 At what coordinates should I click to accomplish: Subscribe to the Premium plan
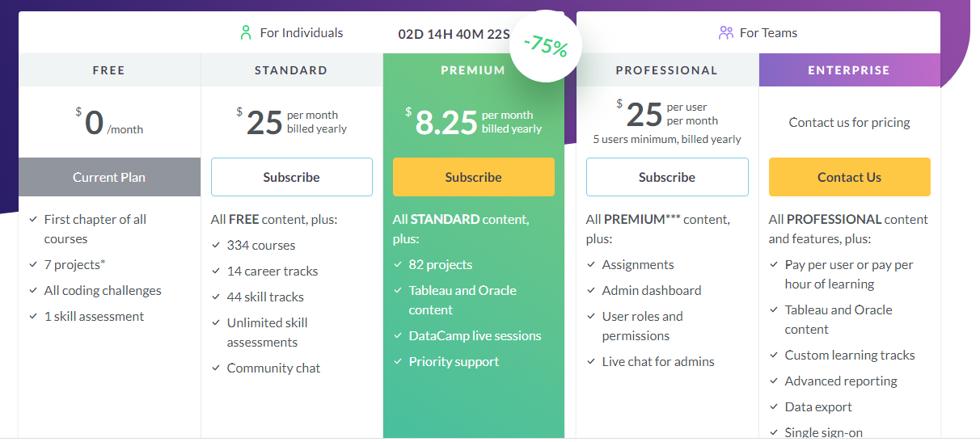point(474,177)
